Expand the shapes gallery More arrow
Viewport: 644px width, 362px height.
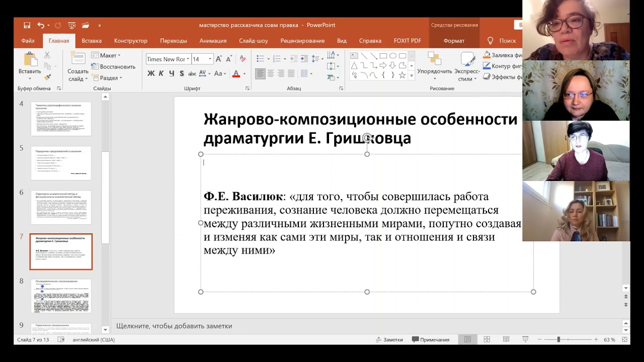(412, 76)
